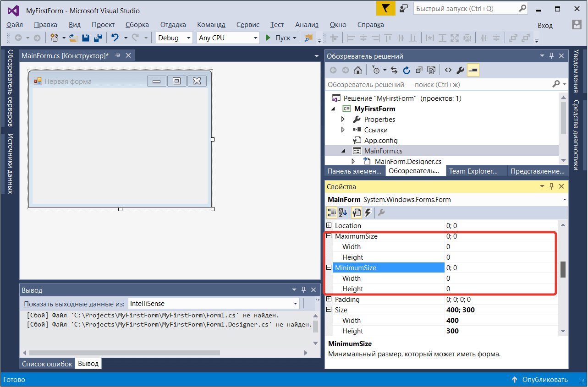The width and height of the screenshot is (588, 387).
Task: Toggle Preview Selected Items in Solution Explorer
Action: [473, 70]
